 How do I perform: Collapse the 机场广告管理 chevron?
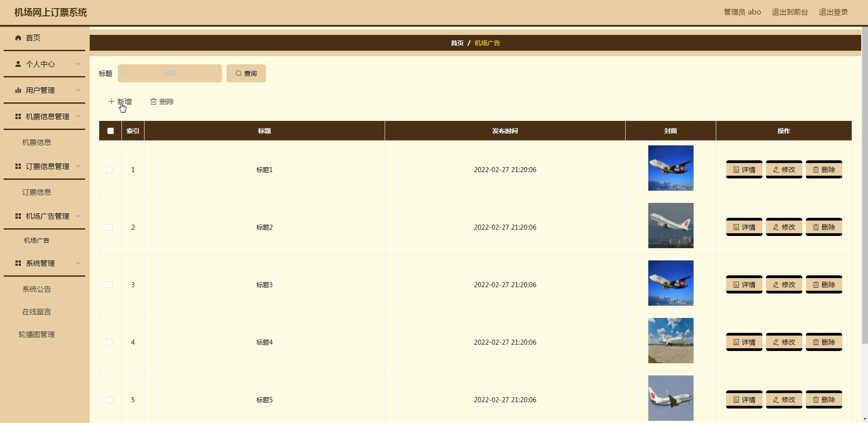pyautogui.click(x=78, y=216)
